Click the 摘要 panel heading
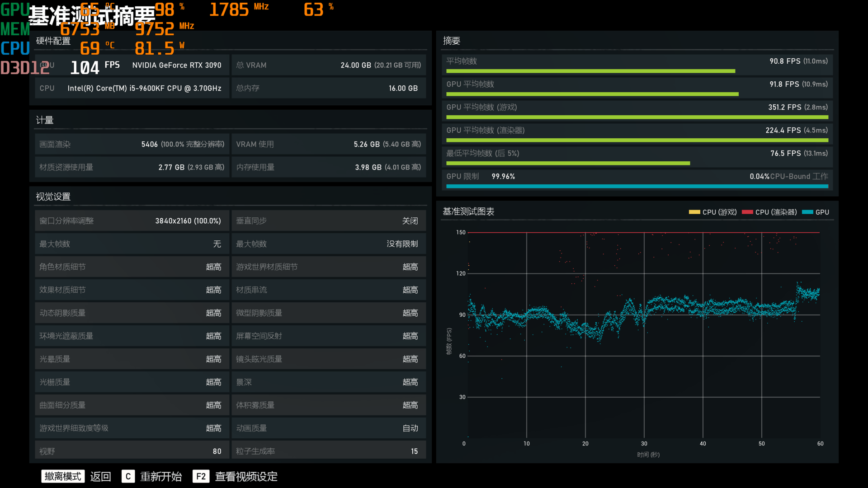The image size is (868, 488). pyautogui.click(x=452, y=41)
